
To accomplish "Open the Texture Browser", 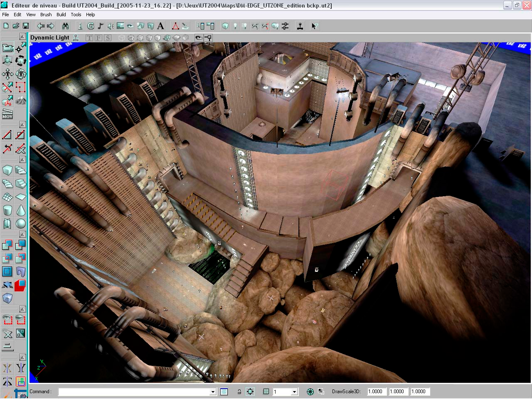I will point(120,26).
